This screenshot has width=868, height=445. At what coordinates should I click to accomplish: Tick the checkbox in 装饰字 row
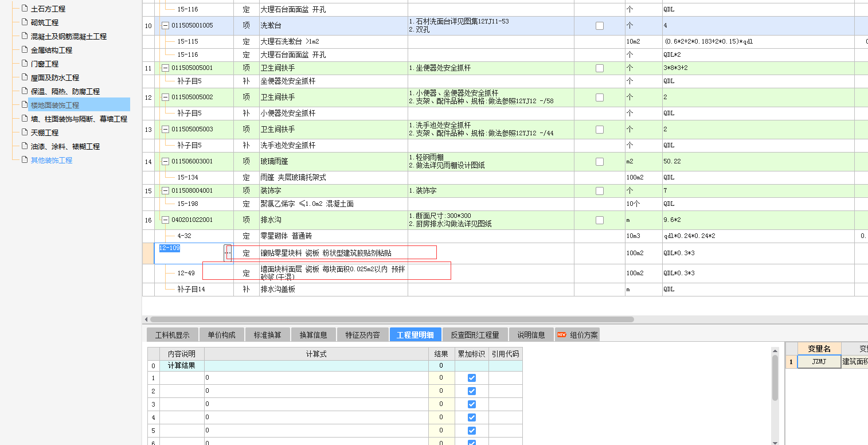pos(600,191)
